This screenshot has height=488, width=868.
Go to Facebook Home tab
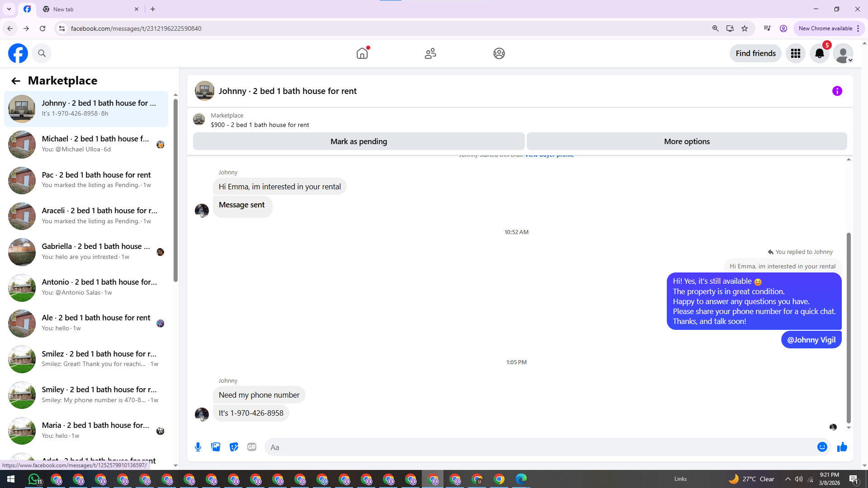(362, 53)
